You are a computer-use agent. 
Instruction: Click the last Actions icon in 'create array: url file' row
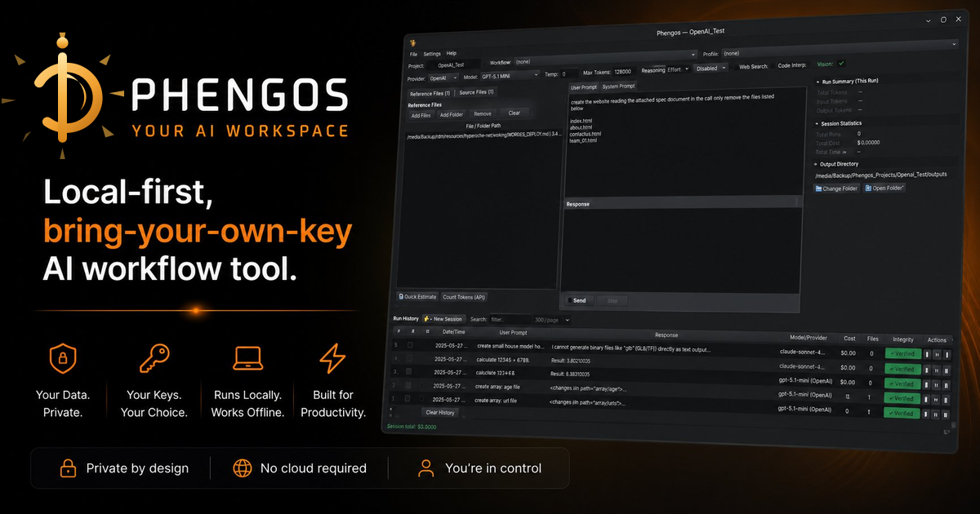pos(947,414)
